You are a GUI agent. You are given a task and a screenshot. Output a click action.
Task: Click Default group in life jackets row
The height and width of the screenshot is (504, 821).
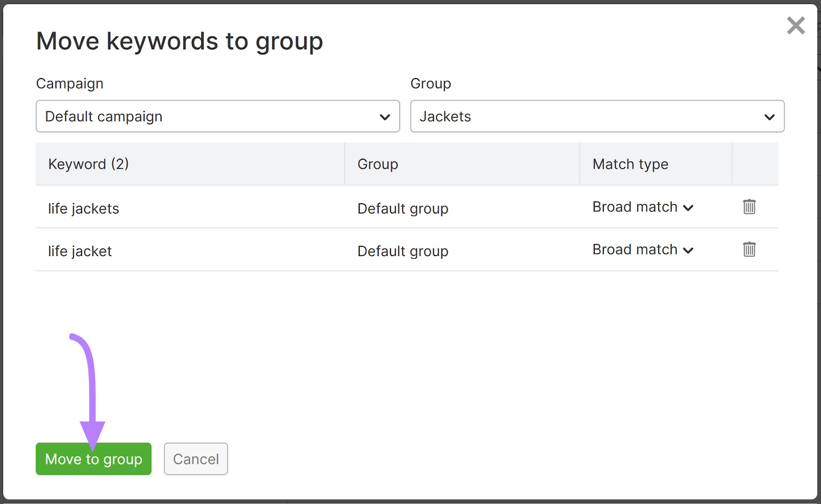click(x=403, y=208)
